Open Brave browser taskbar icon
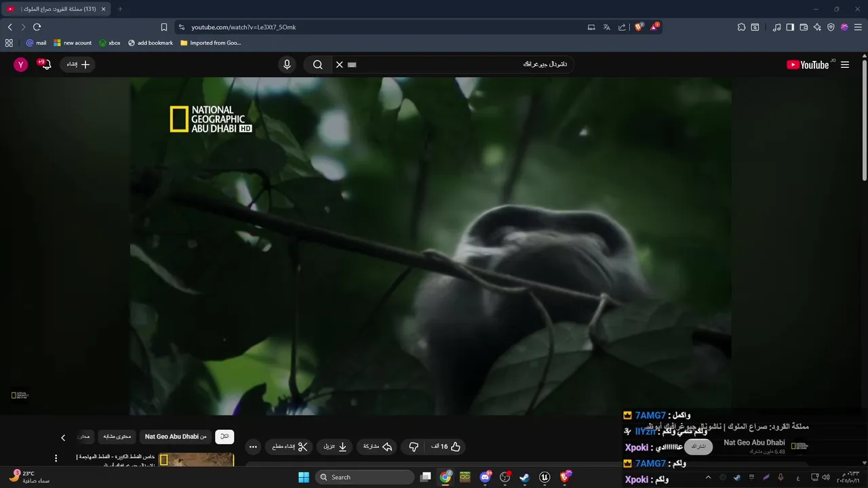868x488 pixels. (x=566, y=477)
